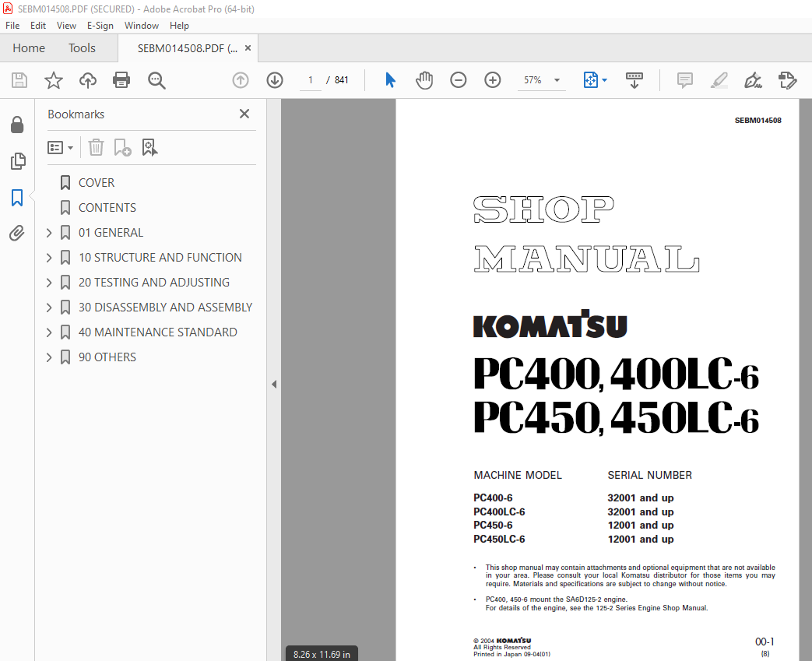The height and width of the screenshot is (661, 812).
Task: Delete selected bookmark trash icon
Action: pyautogui.click(x=96, y=148)
